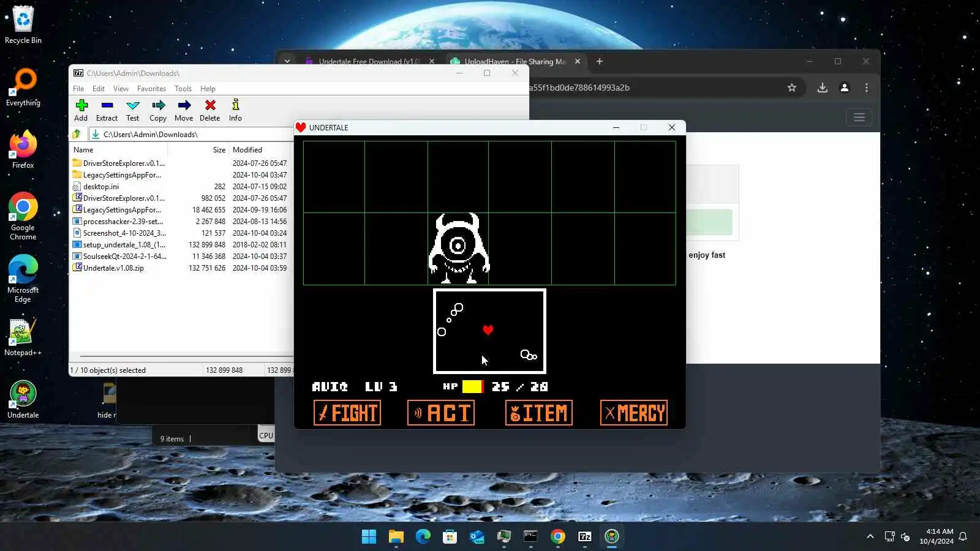
Task: Select the desktop.ini file row
Action: (181, 187)
